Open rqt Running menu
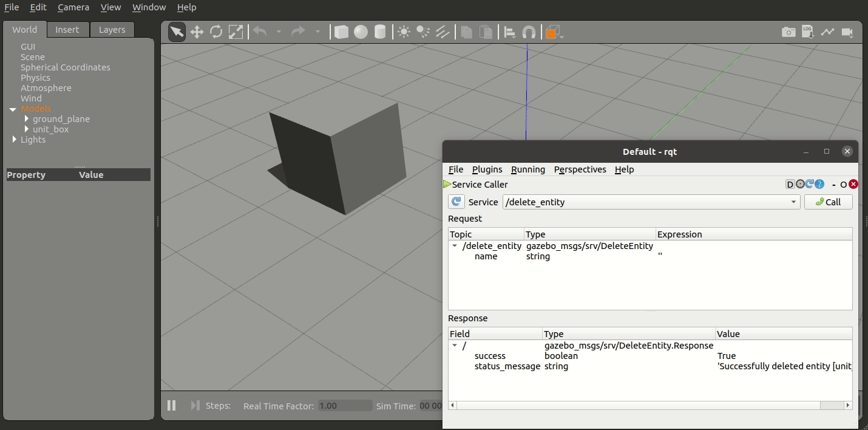 tap(528, 169)
